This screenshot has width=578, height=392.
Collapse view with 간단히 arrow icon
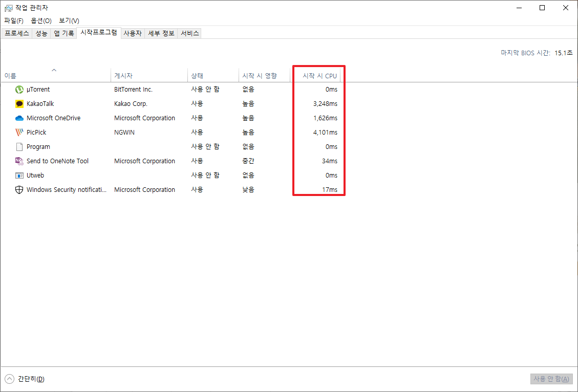[10, 379]
